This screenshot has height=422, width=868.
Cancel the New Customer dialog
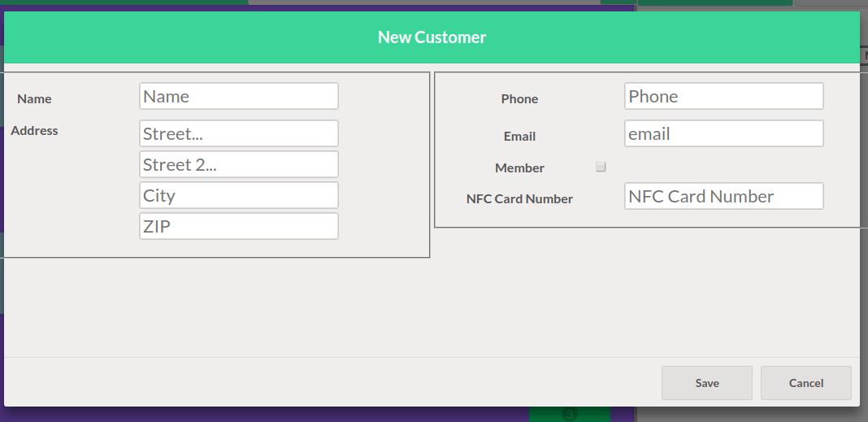pos(805,383)
